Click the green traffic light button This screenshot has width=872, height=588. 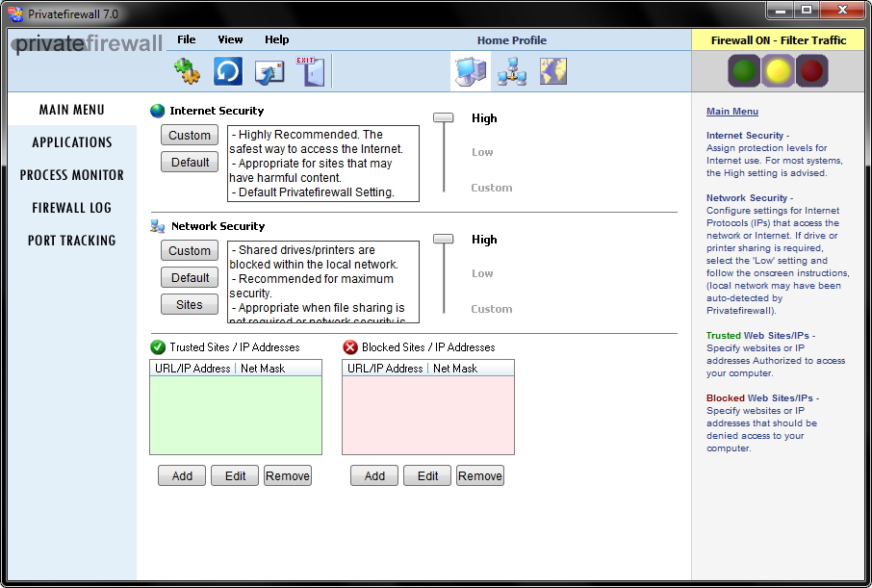point(743,71)
